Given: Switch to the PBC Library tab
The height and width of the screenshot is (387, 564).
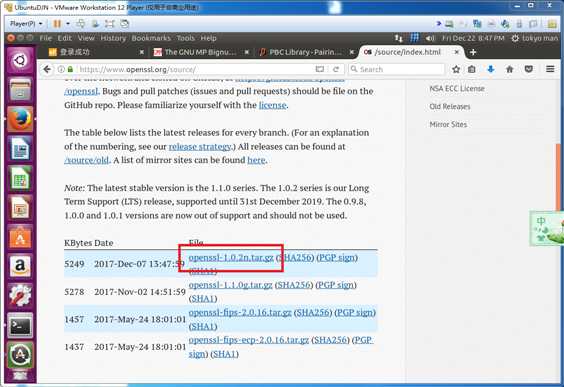Looking at the screenshot, I should pos(305,53).
